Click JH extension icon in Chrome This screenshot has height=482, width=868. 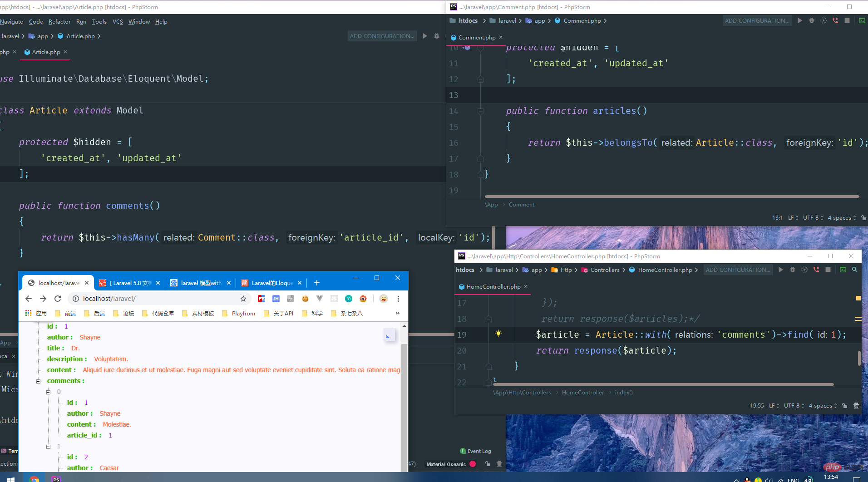(x=276, y=299)
